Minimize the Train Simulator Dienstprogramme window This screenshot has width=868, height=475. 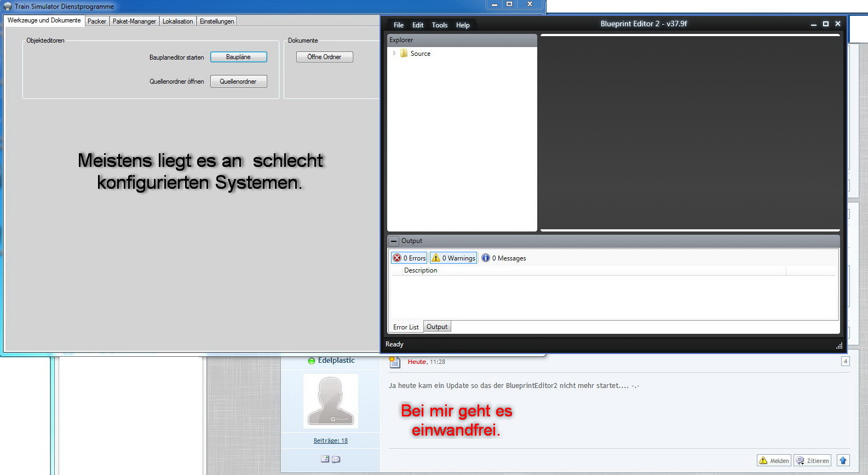[x=494, y=4]
